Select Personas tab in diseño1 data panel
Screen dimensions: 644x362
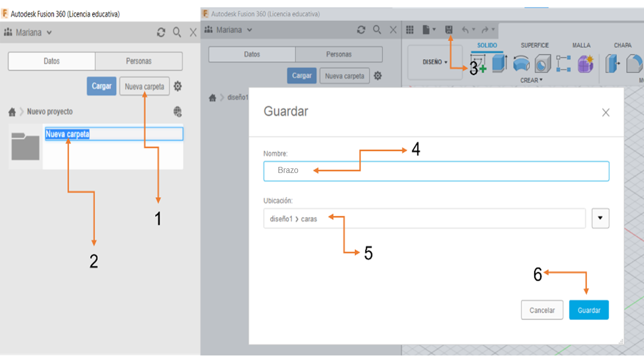click(x=339, y=54)
